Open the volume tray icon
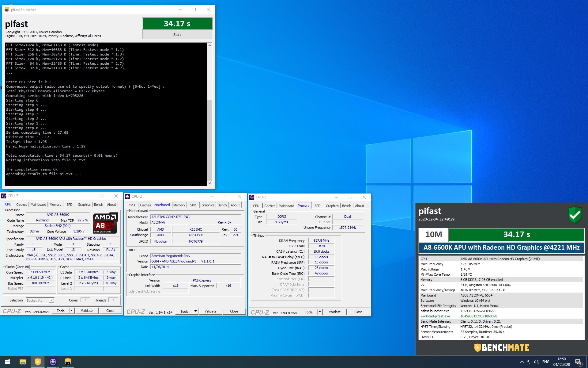The image size is (588, 368). 537,362
